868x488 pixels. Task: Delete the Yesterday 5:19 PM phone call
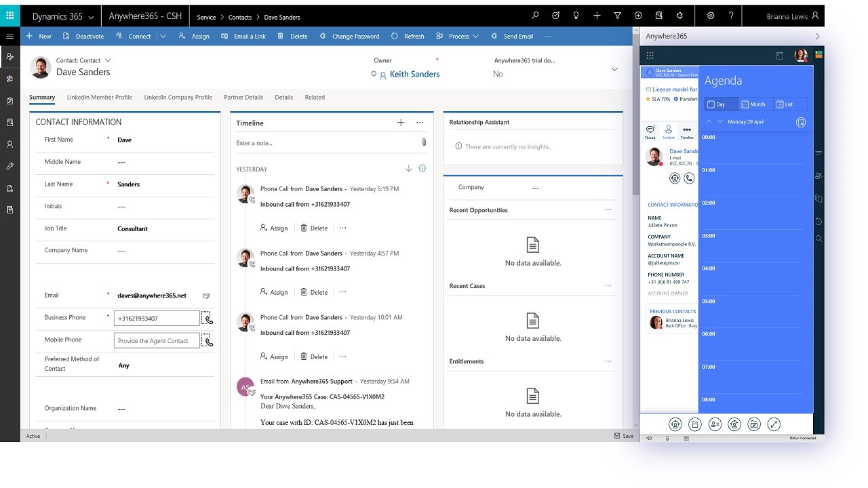314,228
